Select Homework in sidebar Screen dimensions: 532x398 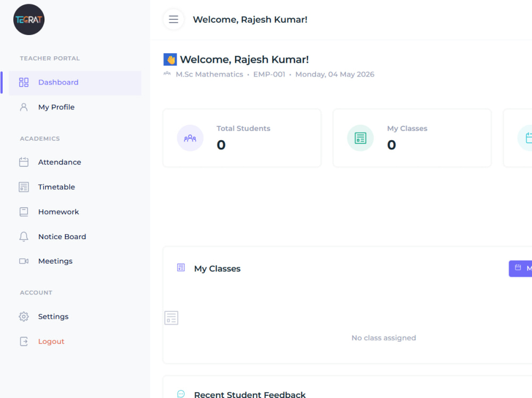tap(75, 212)
